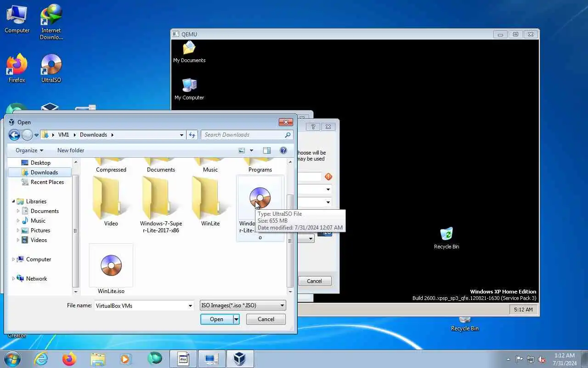Open the Organize menu
Viewport: 588px width, 368px height.
point(29,150)
